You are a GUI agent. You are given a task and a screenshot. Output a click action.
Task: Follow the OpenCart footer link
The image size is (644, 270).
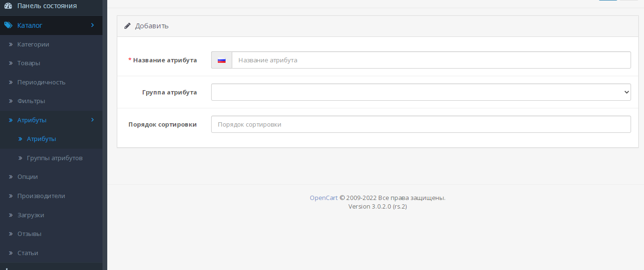324,198
